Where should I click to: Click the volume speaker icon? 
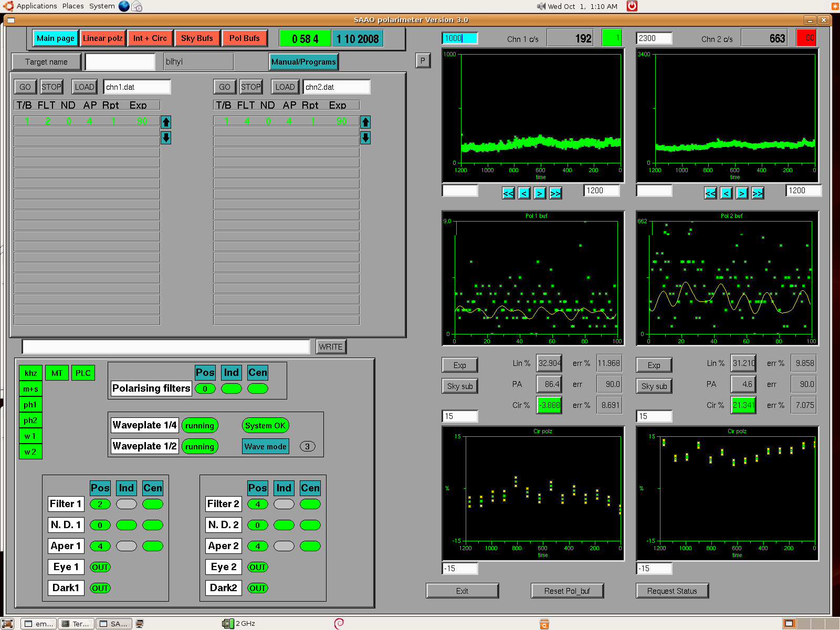click(541, 6)
